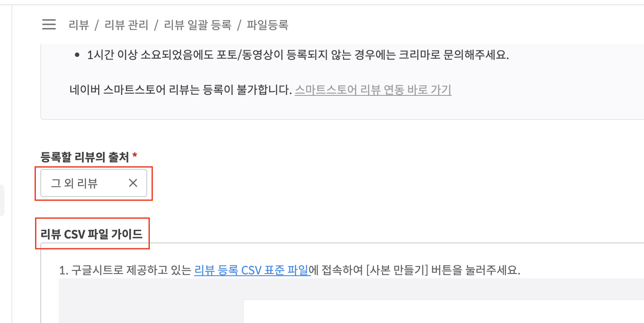Select the '리뷰 일괄 등록' breadcrumb
The image size is (644, 323).
pyautogui.click(x=197, y=25)
